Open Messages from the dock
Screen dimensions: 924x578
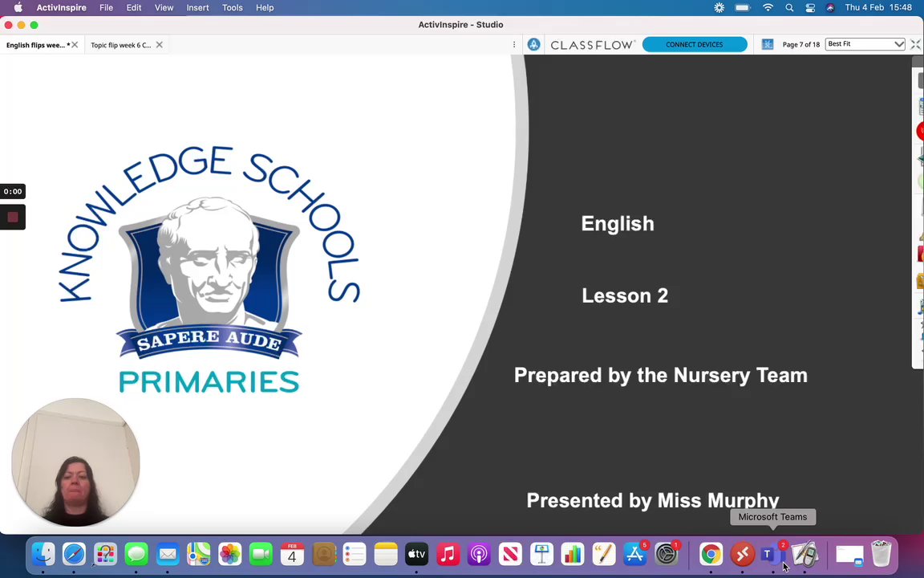(136, 555)
